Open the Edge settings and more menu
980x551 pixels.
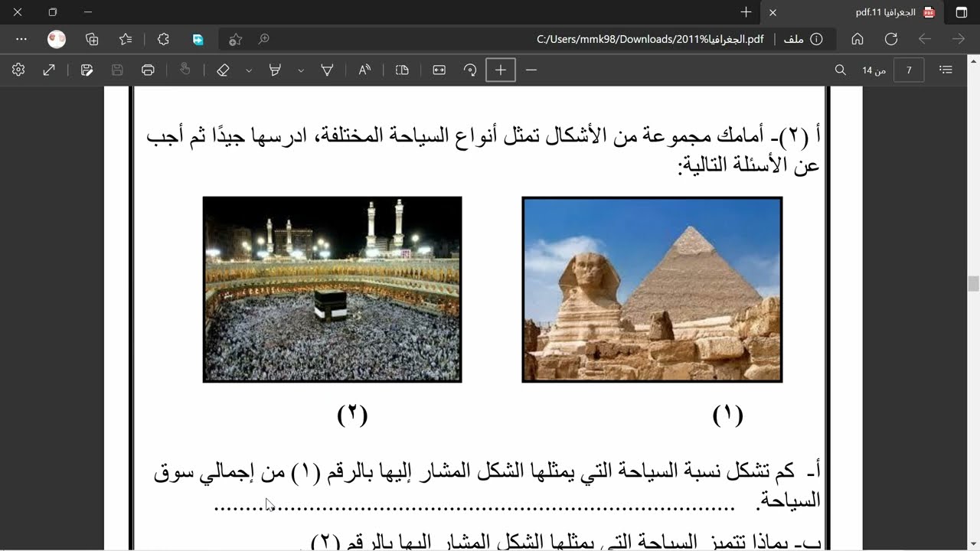(21, 39)
